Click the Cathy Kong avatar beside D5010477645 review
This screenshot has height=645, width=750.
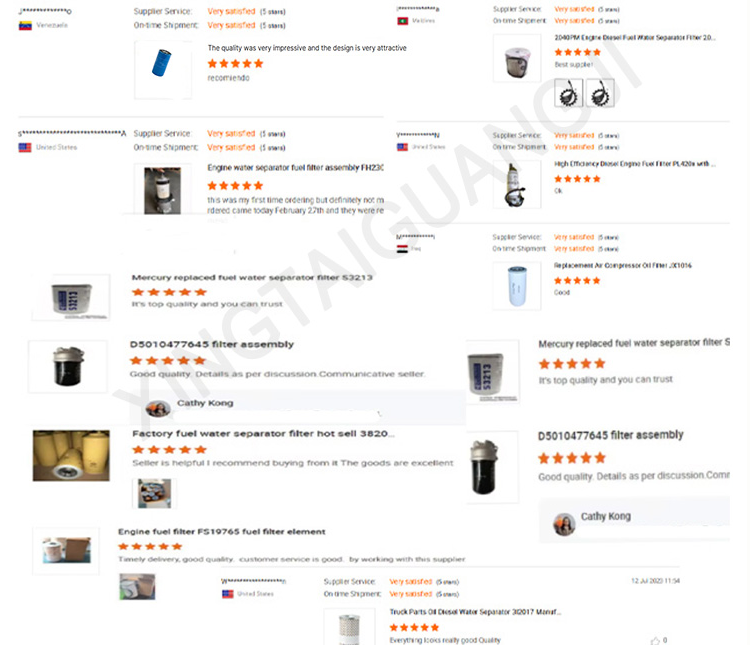click(158, 409)
